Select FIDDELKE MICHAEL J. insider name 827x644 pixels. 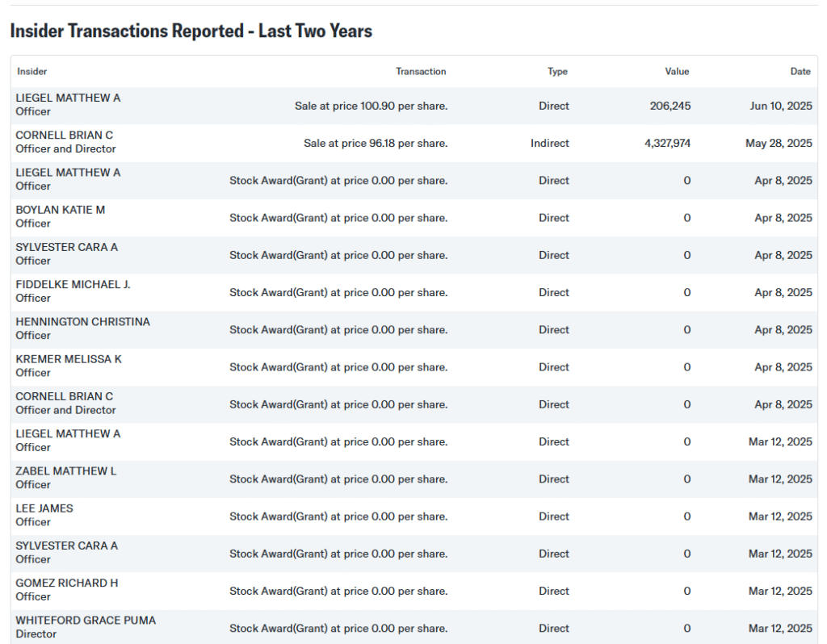(x=73, y=284)
